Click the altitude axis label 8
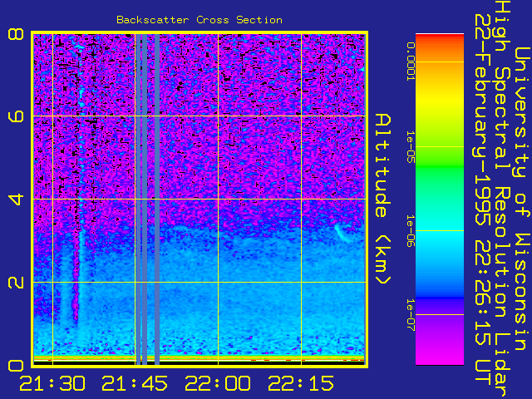532x399 pixels. click(16, 34)
